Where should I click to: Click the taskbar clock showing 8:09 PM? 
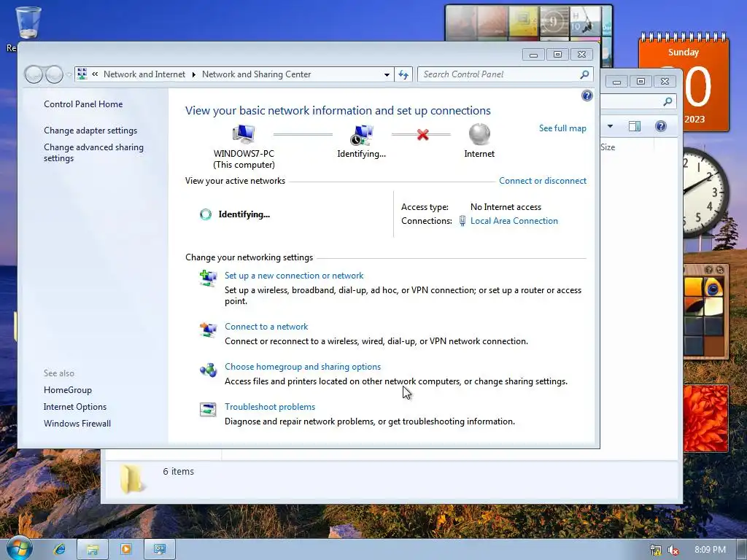click(711, 550)
